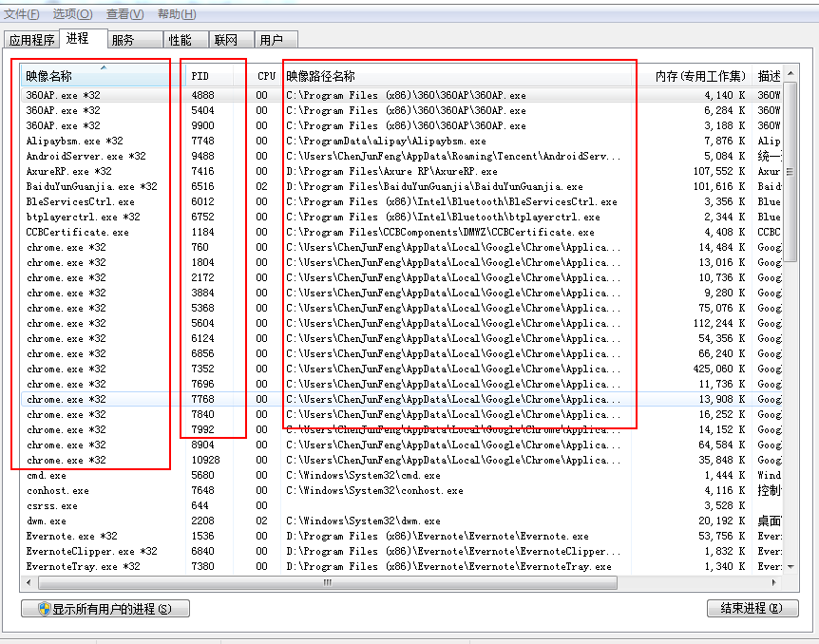Select the cmd.exe process row
819x644 pixels.
click(x=401, y=475)
